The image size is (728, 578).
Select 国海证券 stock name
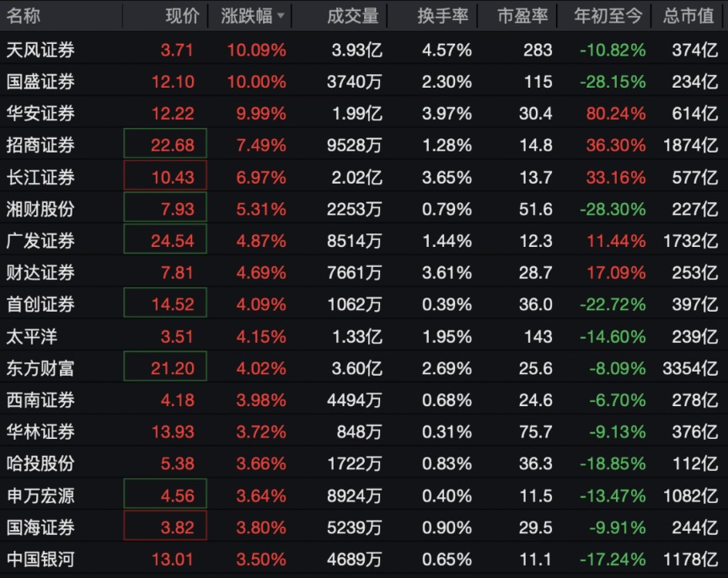tap(40, 527)
